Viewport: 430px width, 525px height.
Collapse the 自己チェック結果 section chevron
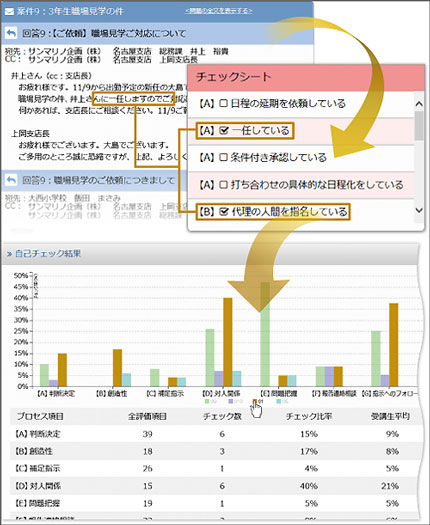click(x=9, y=254)
